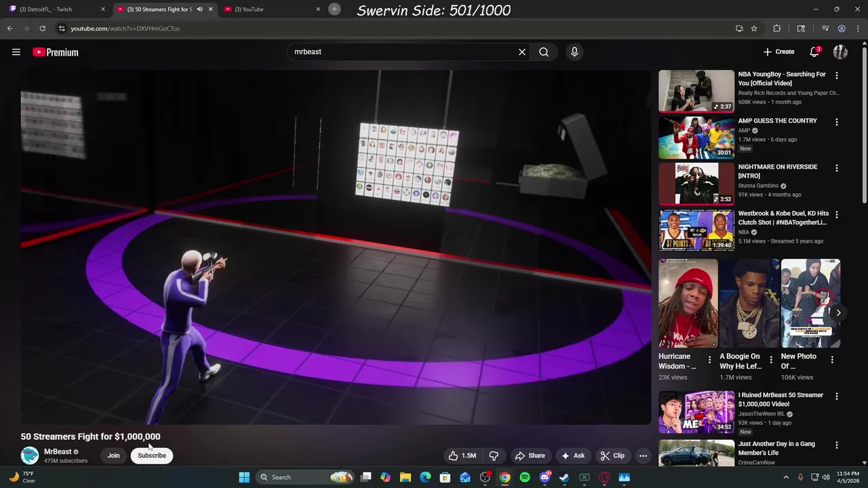Run search with the magnifier button
Screen dimensions: 868x488
coord(544,52)
